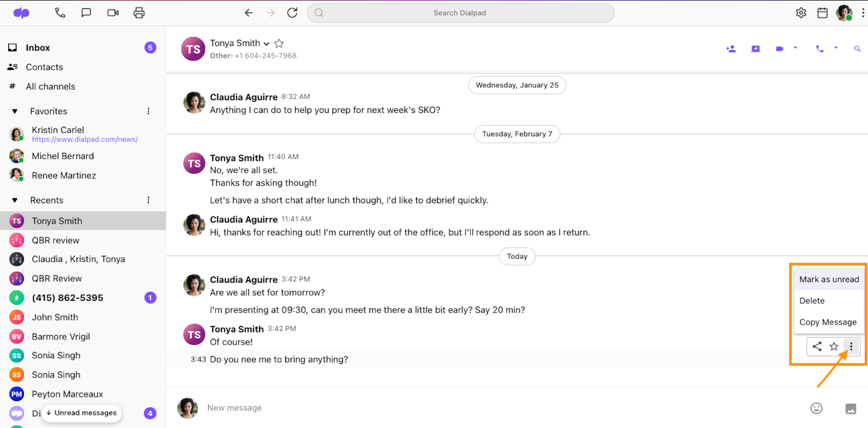Select Tonya Smith in Recents
This screenshot has width=868, height=428.
[x=82, y=221]
